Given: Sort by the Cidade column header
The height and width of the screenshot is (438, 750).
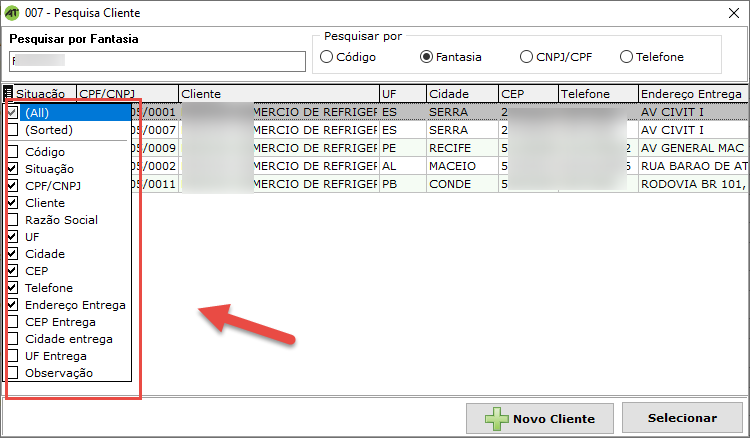Looking at the screenshot, I should click(461, 93).
